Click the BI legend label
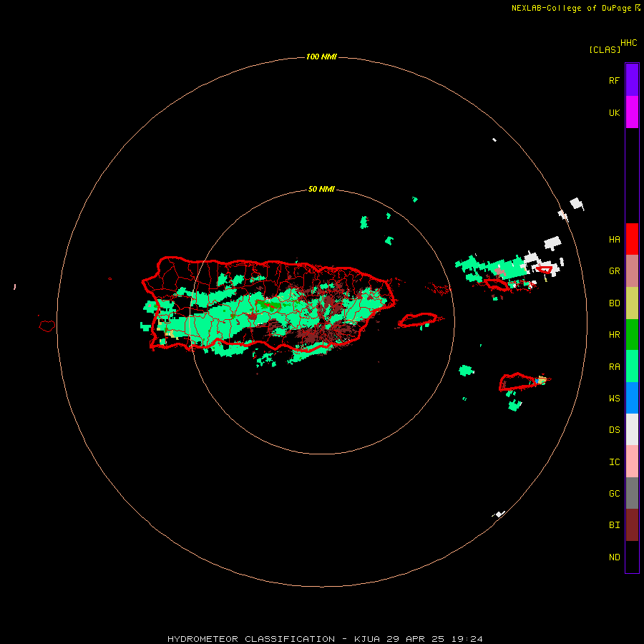Image resolution: width=644 pixels, height=644 pixels. pyautogui.click(x=614, y=525)
